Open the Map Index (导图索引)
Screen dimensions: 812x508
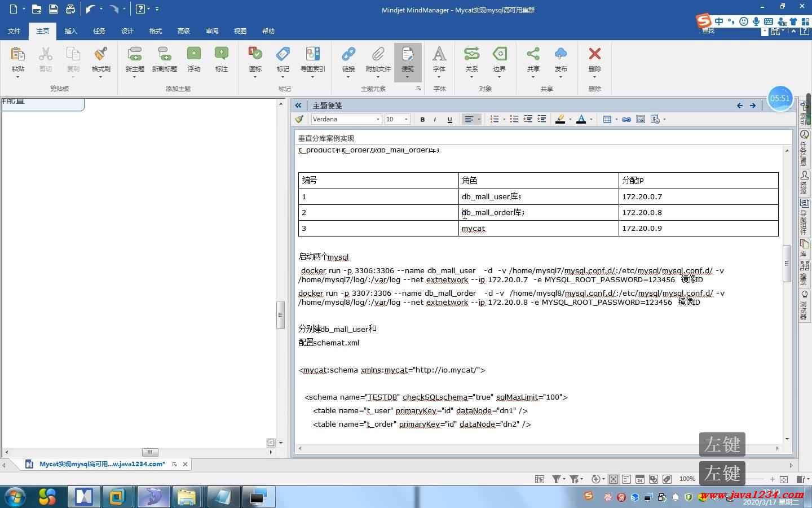(312, 54)
